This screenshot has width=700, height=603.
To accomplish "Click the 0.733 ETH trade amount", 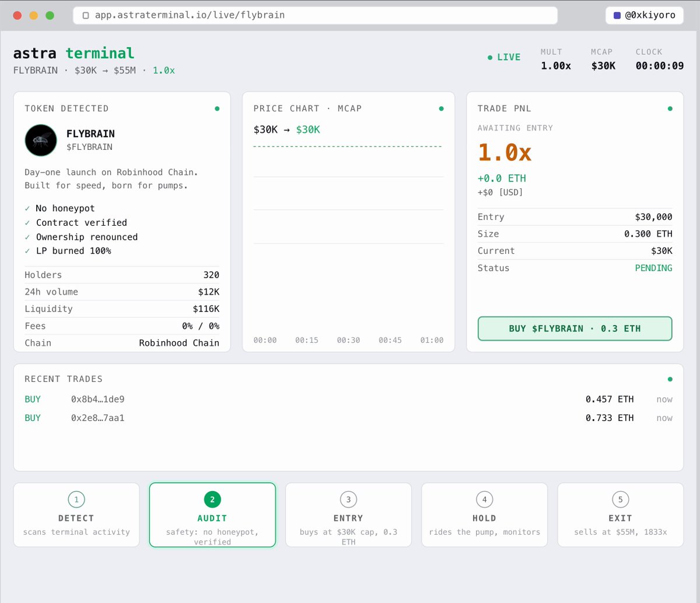I will 610,418.
